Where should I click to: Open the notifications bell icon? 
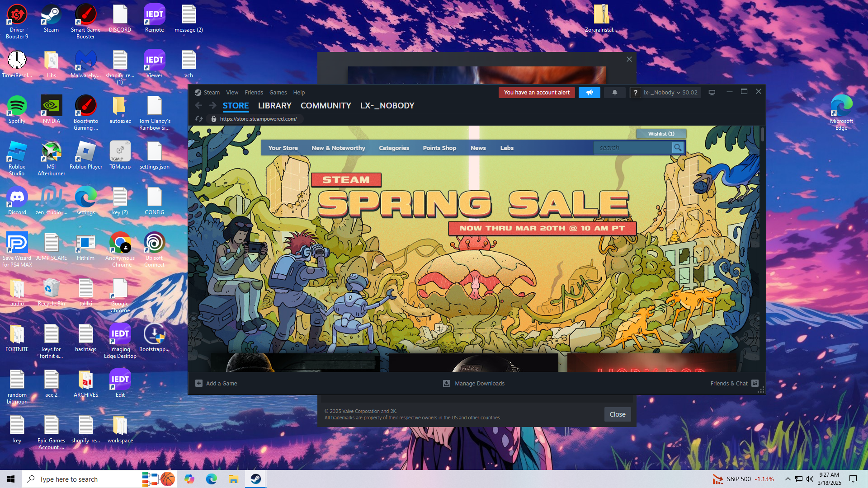tap(614, 93)
